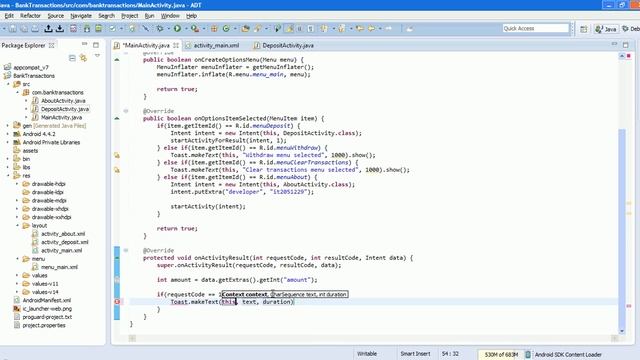Click the Quick Access search field

pos(536,28)
